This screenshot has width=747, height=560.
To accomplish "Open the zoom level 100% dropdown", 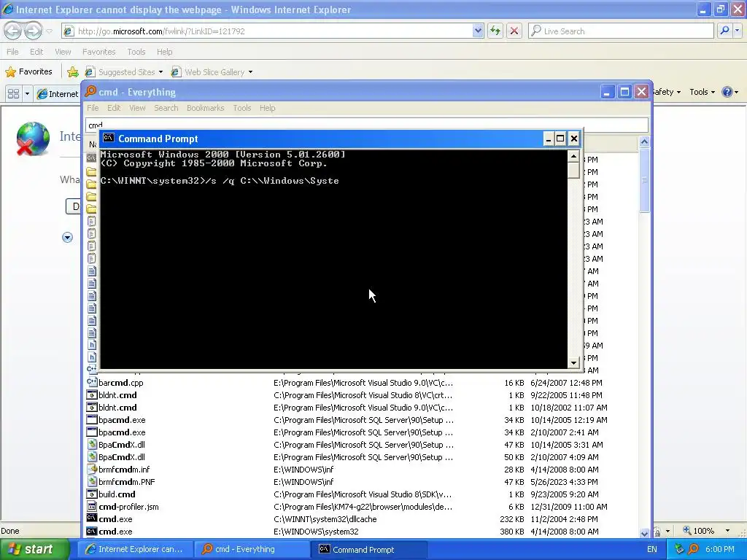I will (x=727, y=531).
